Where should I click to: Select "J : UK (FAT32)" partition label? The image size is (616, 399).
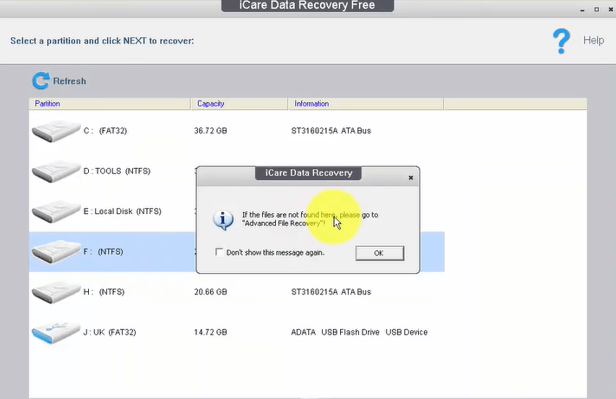point(110,332)
